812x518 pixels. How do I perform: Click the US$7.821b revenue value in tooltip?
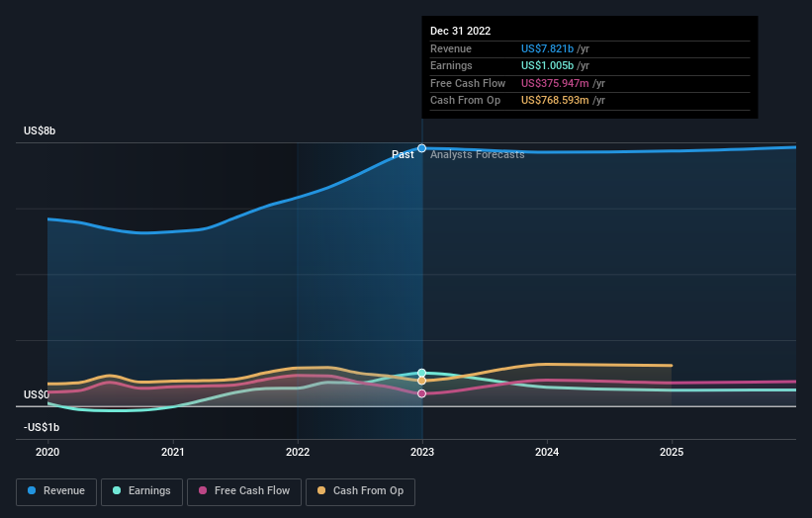coord(547,48)
